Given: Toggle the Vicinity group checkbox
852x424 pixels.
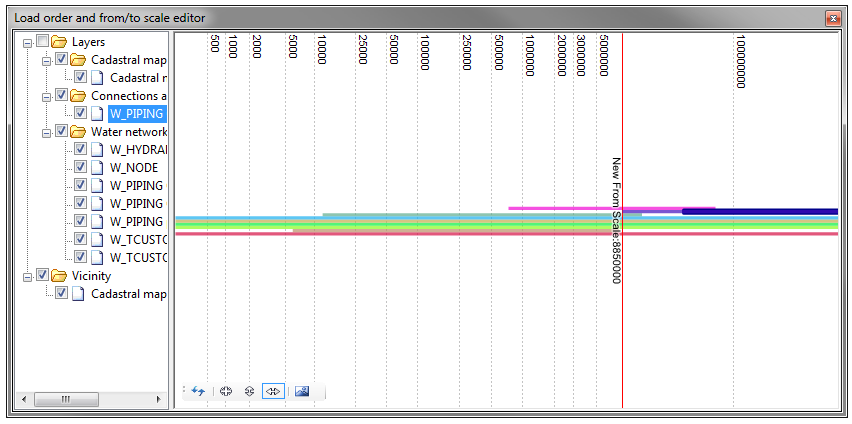Looking at the screenshot, I should click(42, 275).
